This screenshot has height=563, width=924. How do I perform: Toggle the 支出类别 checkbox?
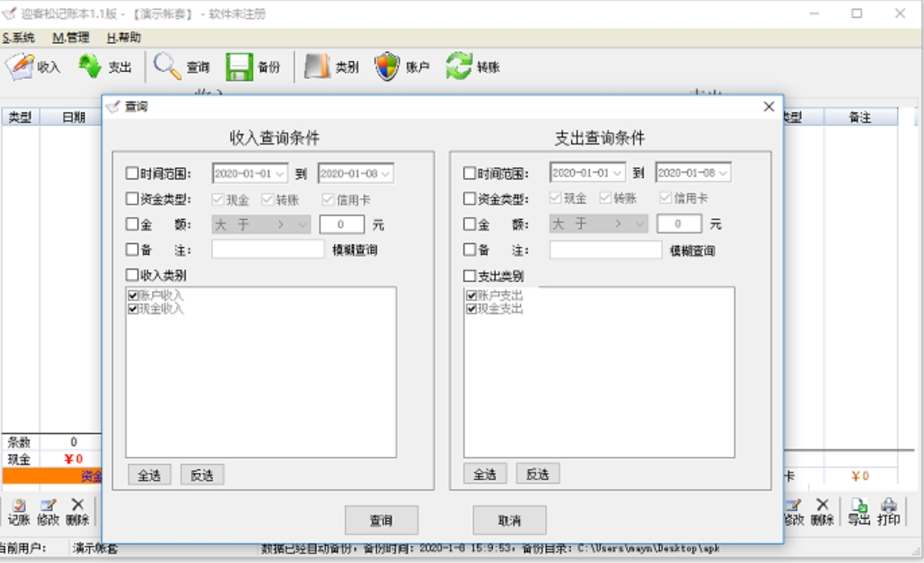tap(469, 276)
